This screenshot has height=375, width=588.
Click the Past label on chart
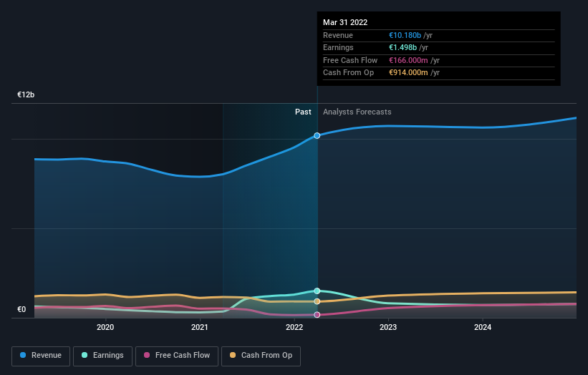[x=303, y=112]
